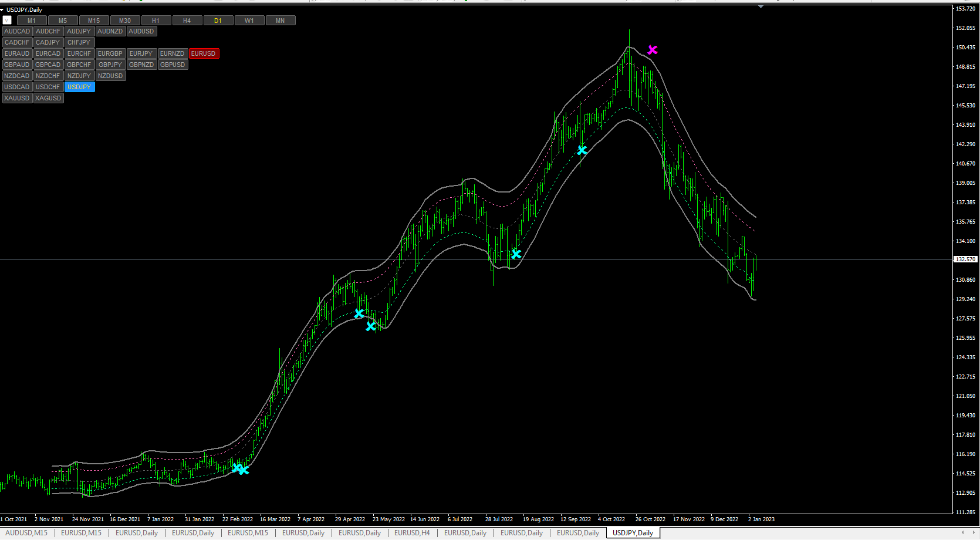Switch symbol to XAUUSD gold
Viewport: 980px width, 540px height.
click(17, 98)
